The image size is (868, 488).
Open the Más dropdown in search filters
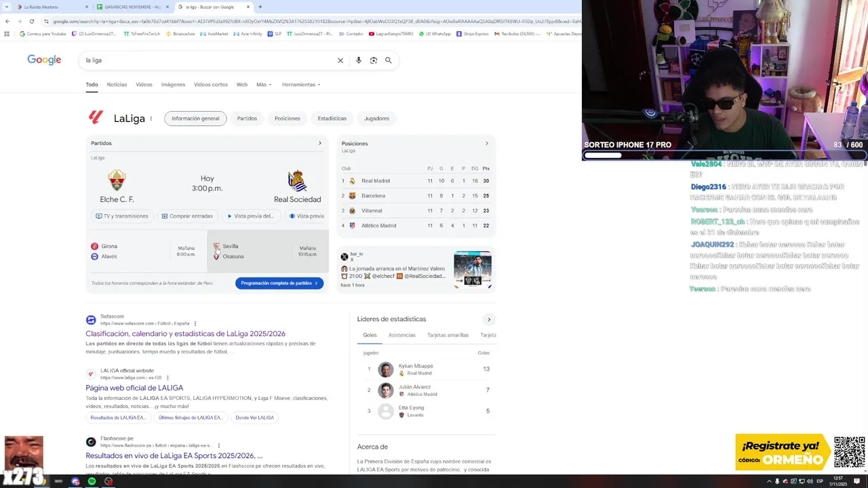click(264, 85)
